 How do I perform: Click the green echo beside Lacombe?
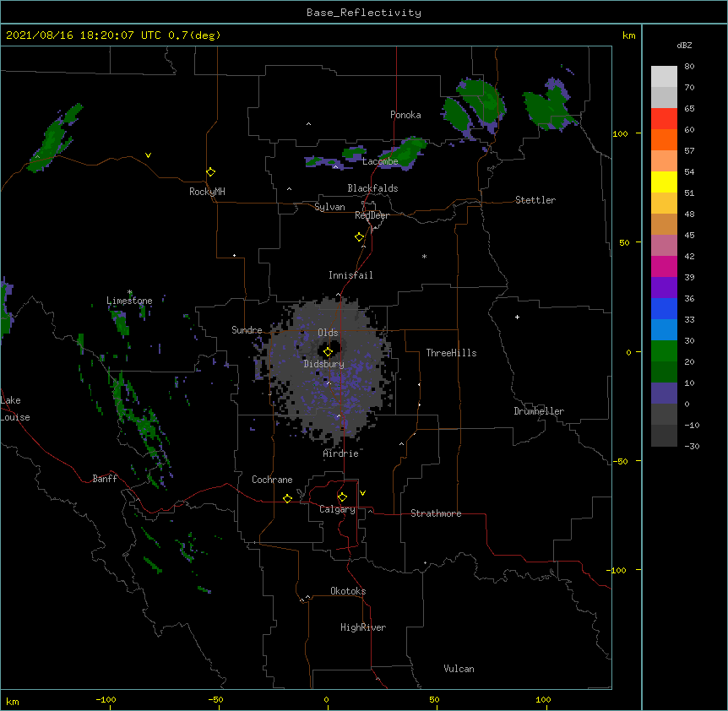click(x=402, y=152)
